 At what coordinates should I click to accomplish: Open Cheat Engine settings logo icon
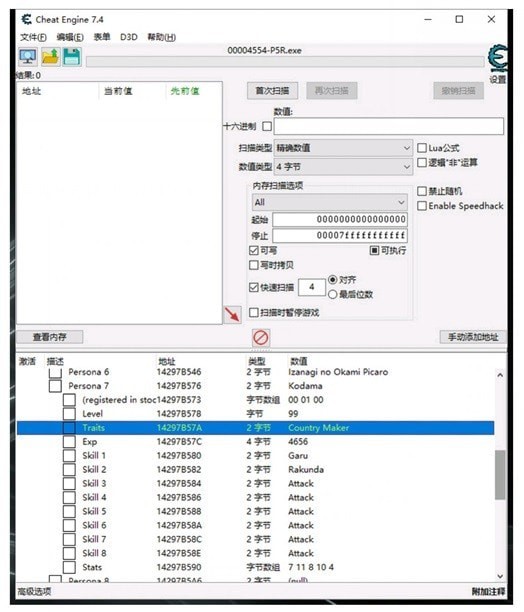498,59
